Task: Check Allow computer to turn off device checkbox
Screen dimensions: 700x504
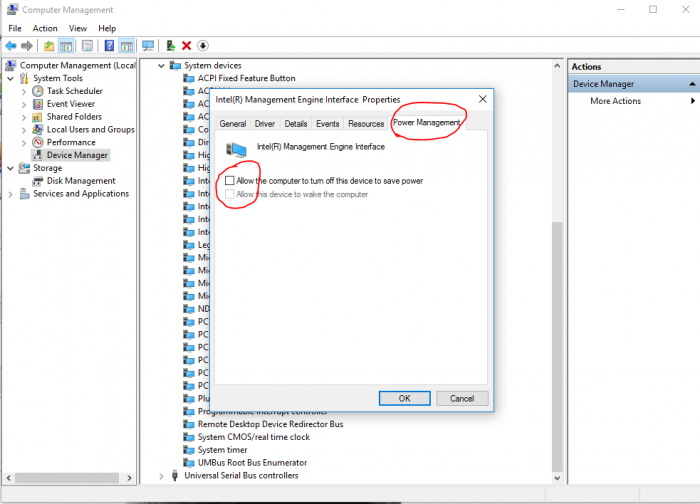Action: [x=229, y=180]
